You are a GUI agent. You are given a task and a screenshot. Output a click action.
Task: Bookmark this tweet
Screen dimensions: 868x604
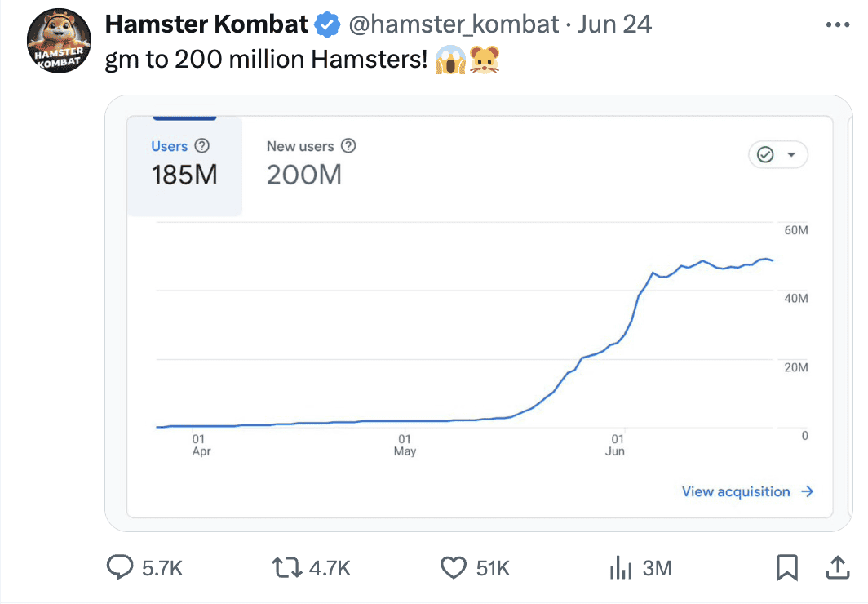pyautogui.click(x=786, y=567)
